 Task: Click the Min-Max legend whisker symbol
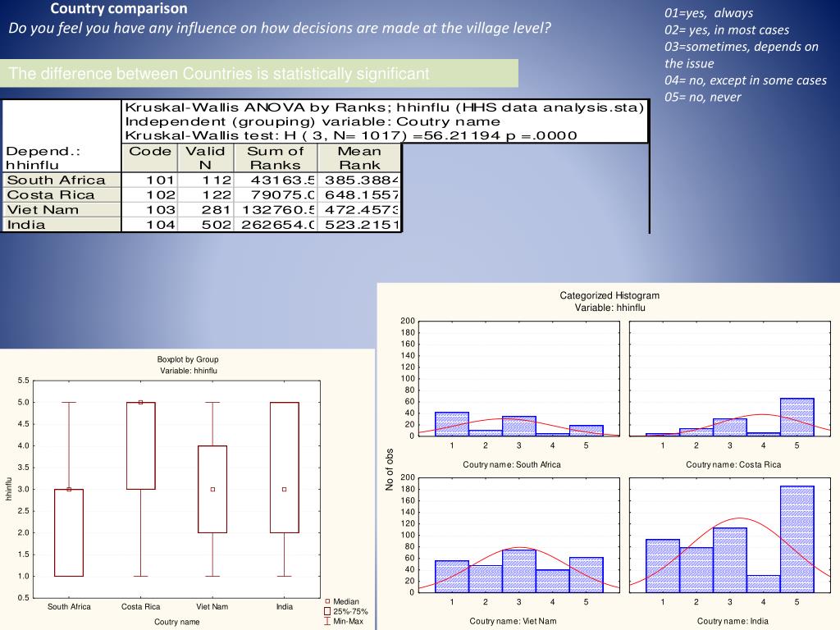point(327,622)
